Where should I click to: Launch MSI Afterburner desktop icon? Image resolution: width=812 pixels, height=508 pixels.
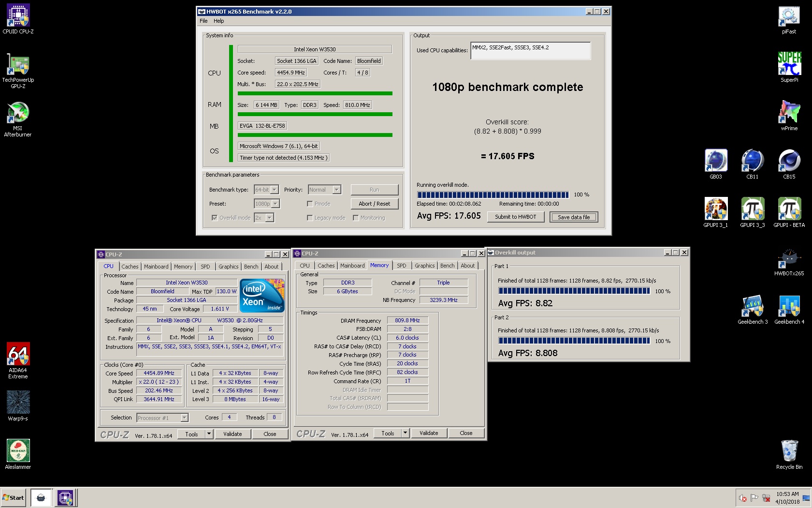[x=18, y=119]
